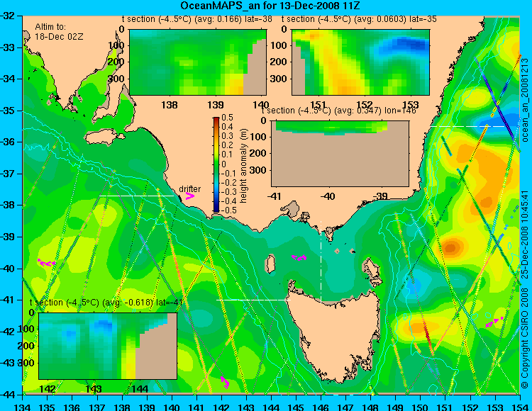Click the '18-Dec 02Z' altimetry date text

59,37
